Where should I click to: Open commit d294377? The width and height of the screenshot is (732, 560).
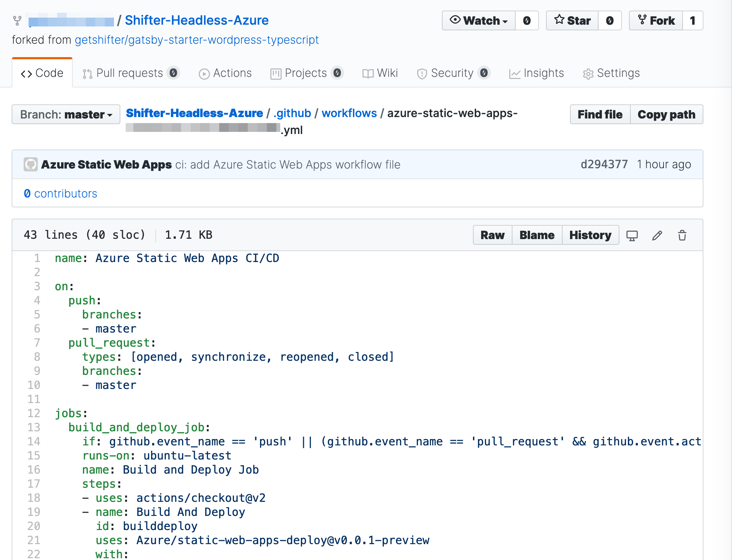tap(604, 164)
